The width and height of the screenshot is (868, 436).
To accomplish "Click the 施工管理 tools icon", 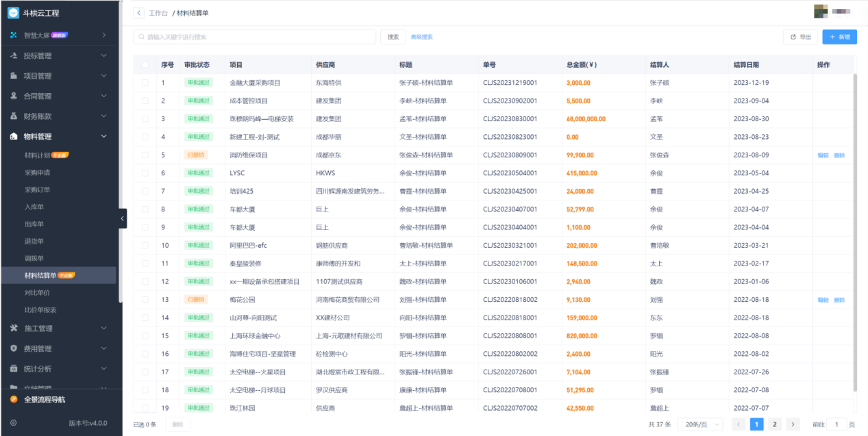I will click(14, 329).
